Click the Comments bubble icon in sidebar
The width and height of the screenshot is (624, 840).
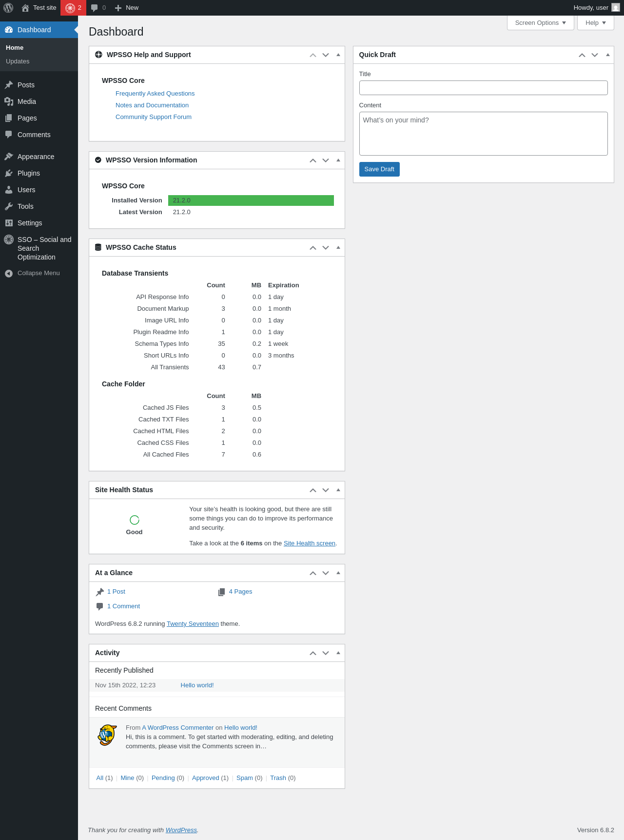pyautogui.click(x=9, y=135)
